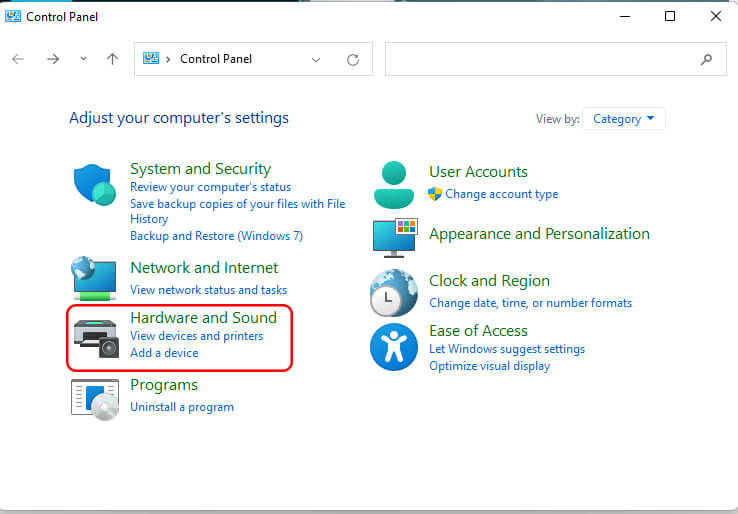Go up one folder level arrow
The image size is (738, 514).
point(112,59)
